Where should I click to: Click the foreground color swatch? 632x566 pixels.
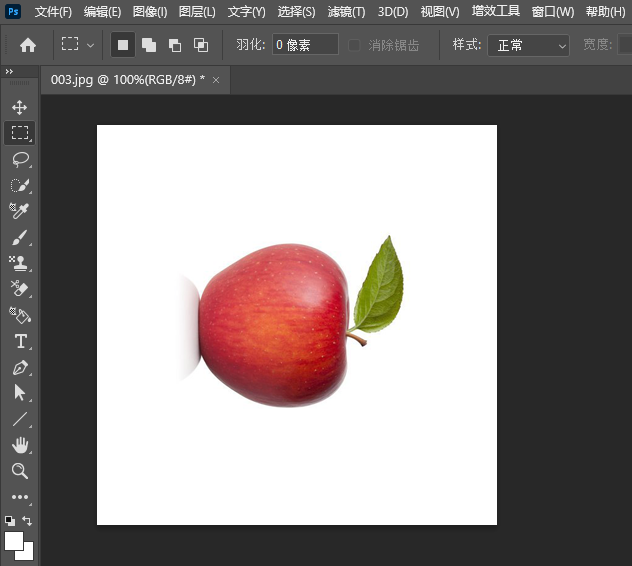tap(14, 541)
